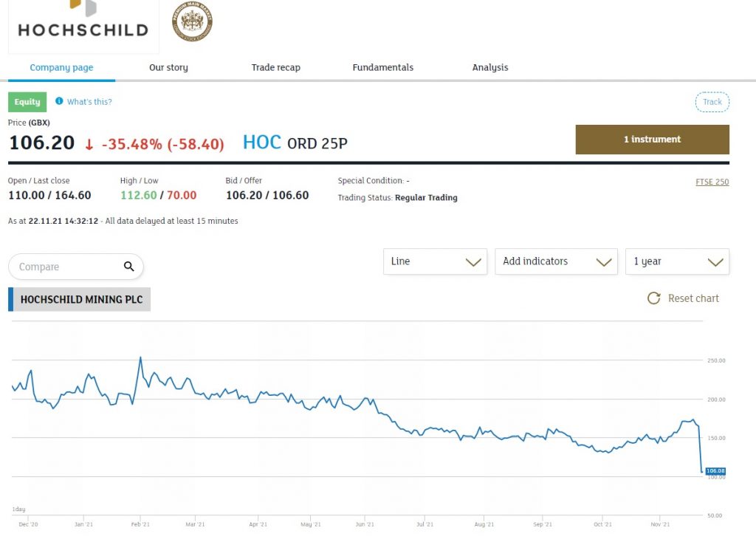756x542 pixels.
Task: Click the Jun '21 axis label
Action: (365, 524)
